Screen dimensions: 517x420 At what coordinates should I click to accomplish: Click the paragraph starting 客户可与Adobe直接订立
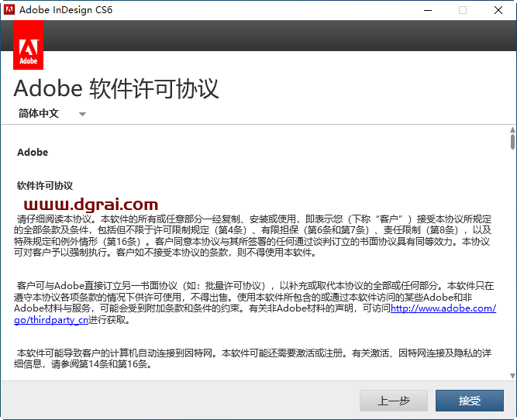click(254, 303)
